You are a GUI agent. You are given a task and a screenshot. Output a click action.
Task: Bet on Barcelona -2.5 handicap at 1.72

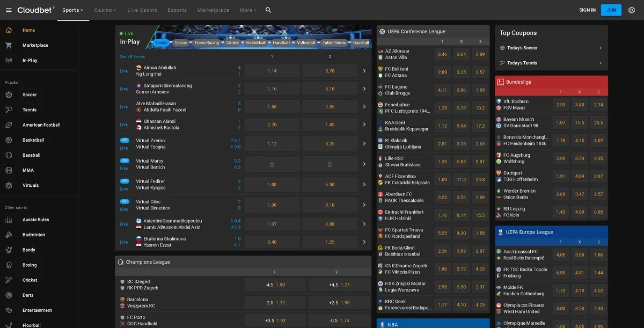pyautogui.click(x=275, y=303)
